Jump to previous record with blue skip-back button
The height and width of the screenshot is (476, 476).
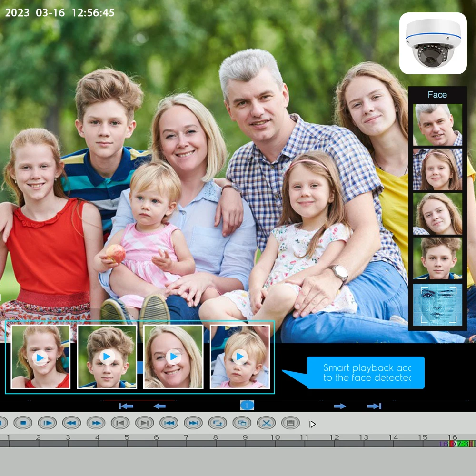[169, 423]
